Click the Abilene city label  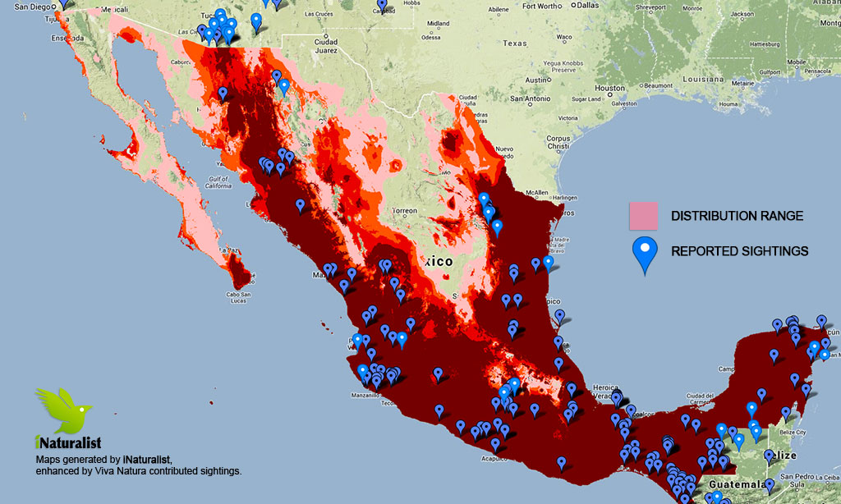[499, 10]
